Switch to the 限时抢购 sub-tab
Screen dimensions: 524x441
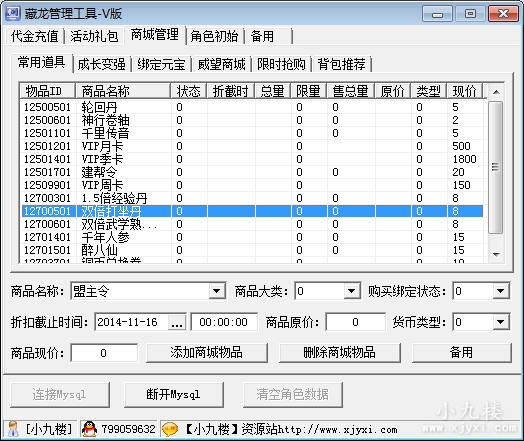tap(281, 64)
